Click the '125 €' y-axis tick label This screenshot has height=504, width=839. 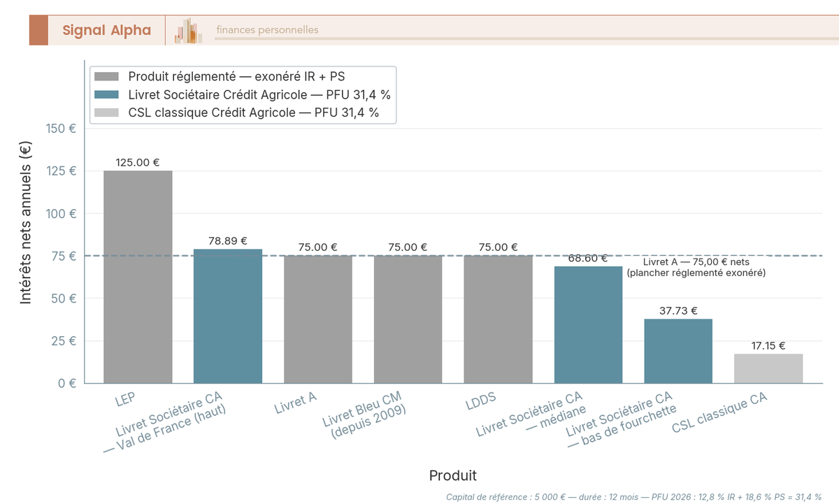62,171
